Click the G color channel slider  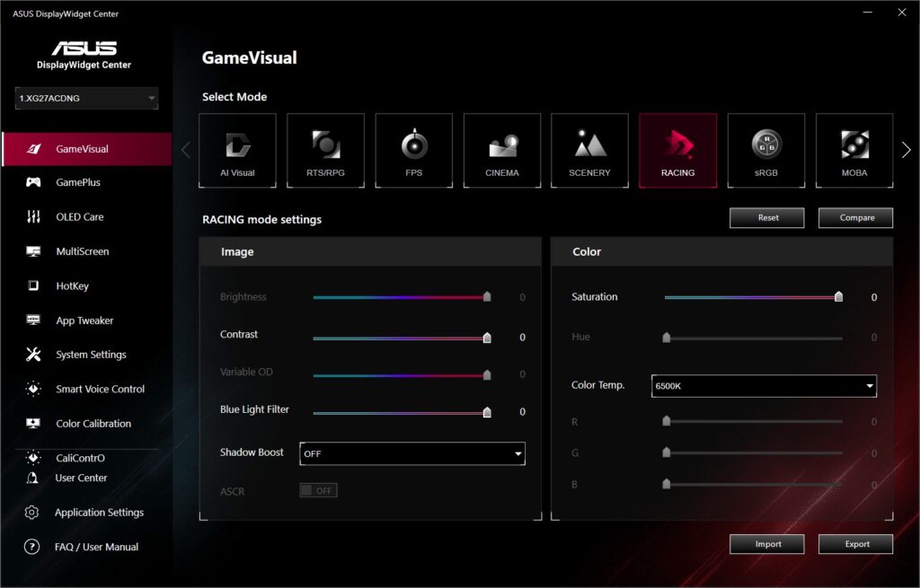(x=754, y=452)
